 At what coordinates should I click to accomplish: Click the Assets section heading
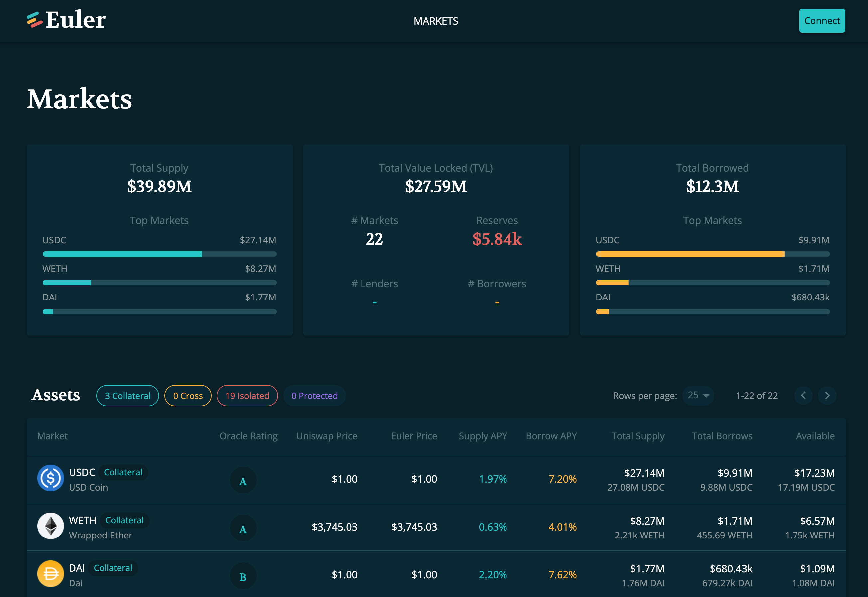click(56, 395)
